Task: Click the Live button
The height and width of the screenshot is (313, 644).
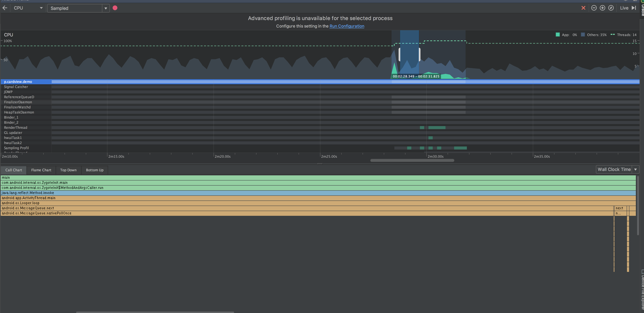Action: pos(624,8)
